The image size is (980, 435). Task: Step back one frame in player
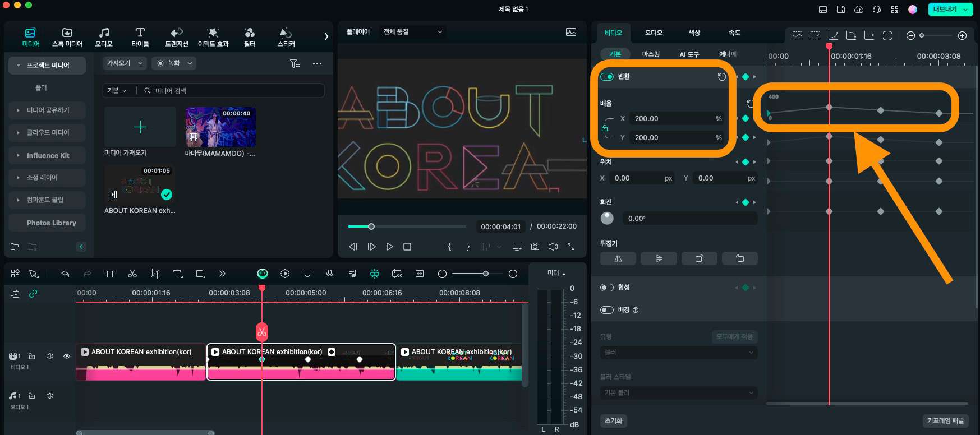(x=353, y=247)
